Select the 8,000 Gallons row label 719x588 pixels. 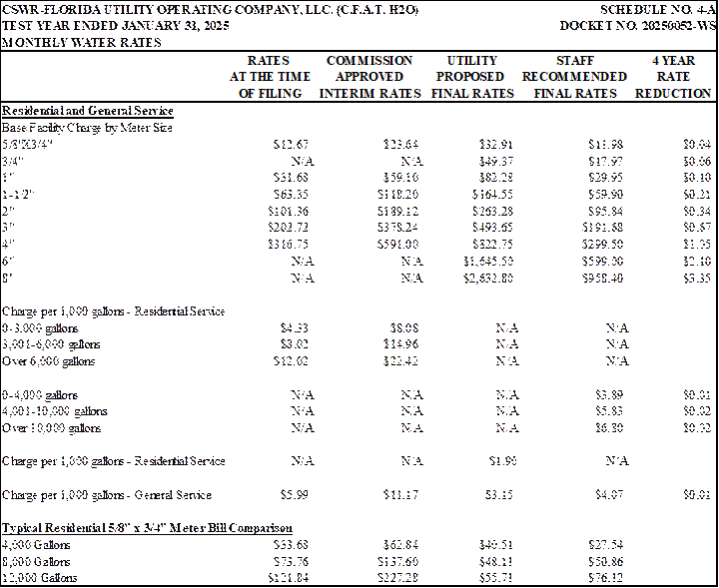click(x=36, y=561)
